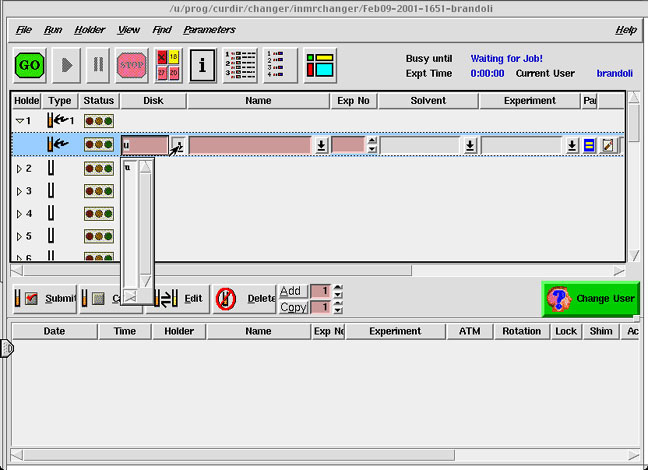The height and width of the screenshot is (470, 648).
Task: Open the Name field dropdown arrow
Action: coord(320,145)
